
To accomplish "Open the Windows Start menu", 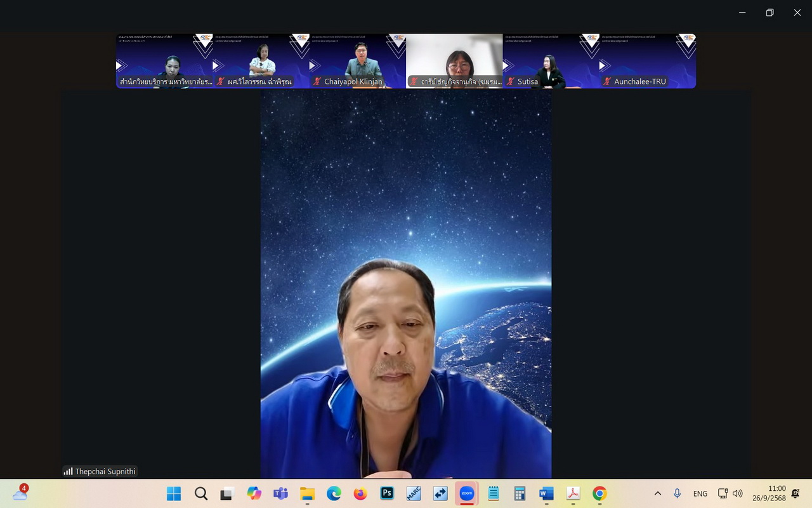I will (174, 493).
